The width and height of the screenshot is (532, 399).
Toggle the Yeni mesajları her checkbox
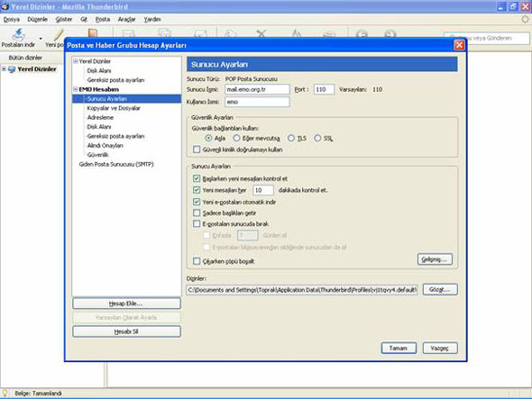(197, 190)
